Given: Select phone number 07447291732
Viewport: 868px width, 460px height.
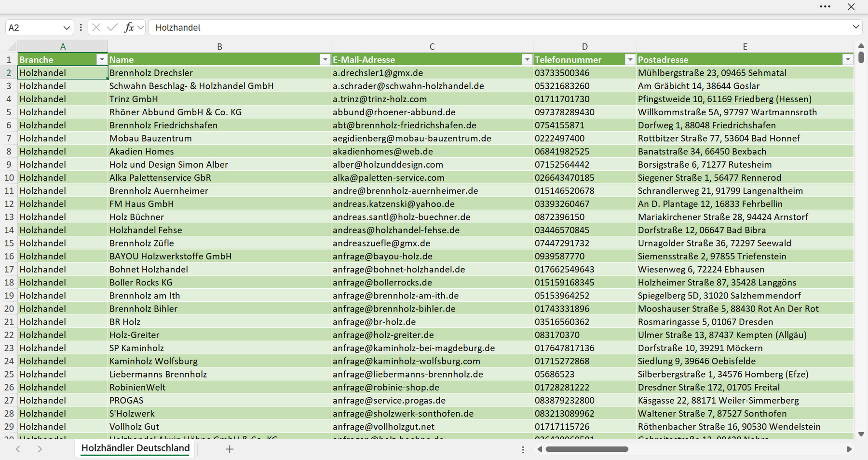Looking at the screenshot, I should pyautogui.click(x=584, y=243).
